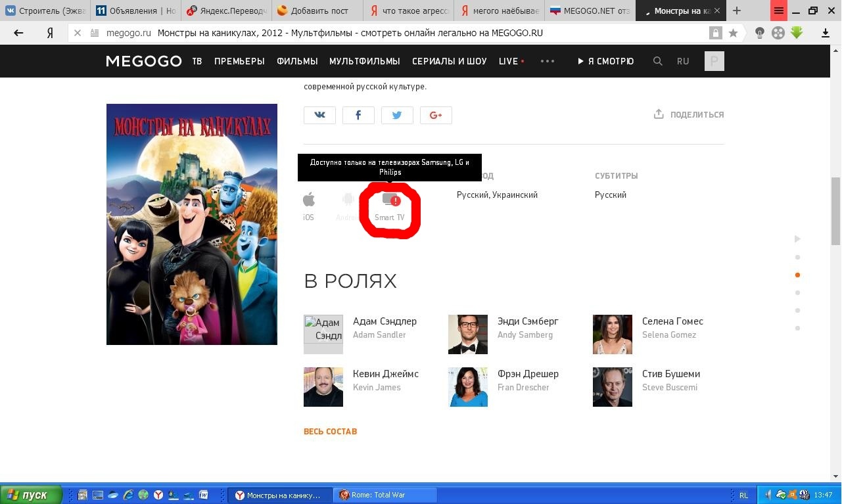The height and width of the screenshot is (504, 842).
Task: Open the Я СМОТРЮ list
Action: pos(605,61)
